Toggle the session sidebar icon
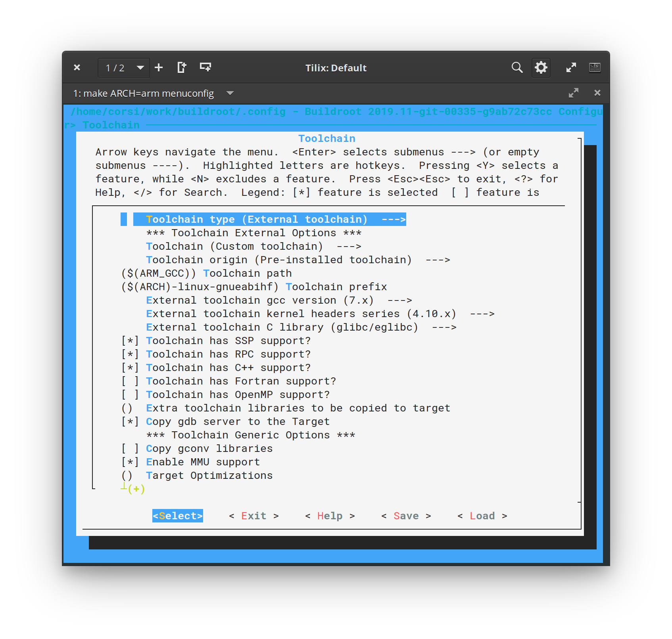Viewport: 672px width, 639px height. (595, 67)
